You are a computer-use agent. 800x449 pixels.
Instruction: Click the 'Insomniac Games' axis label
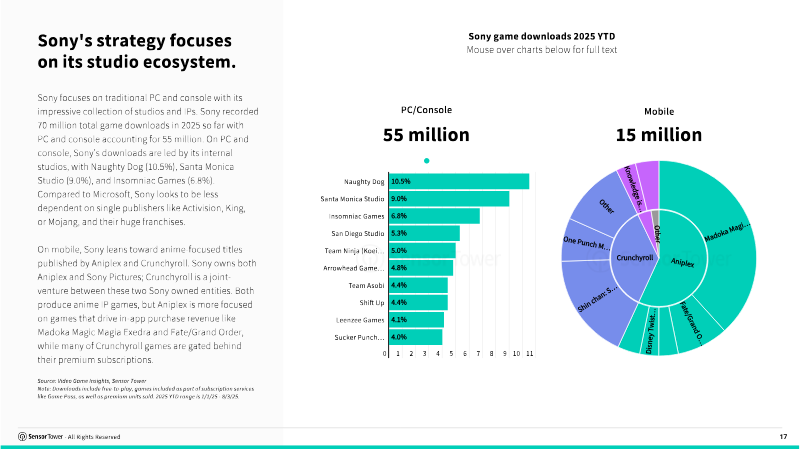click(356, 216)
